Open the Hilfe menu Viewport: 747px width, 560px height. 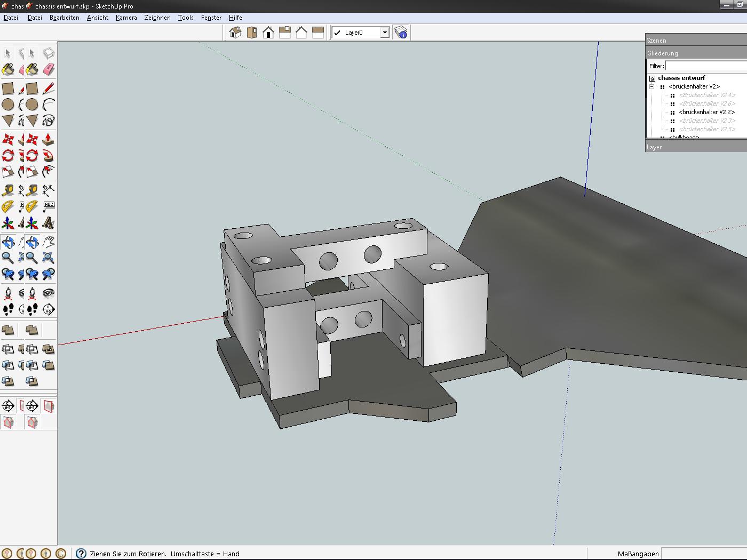[x=235, y=18]
